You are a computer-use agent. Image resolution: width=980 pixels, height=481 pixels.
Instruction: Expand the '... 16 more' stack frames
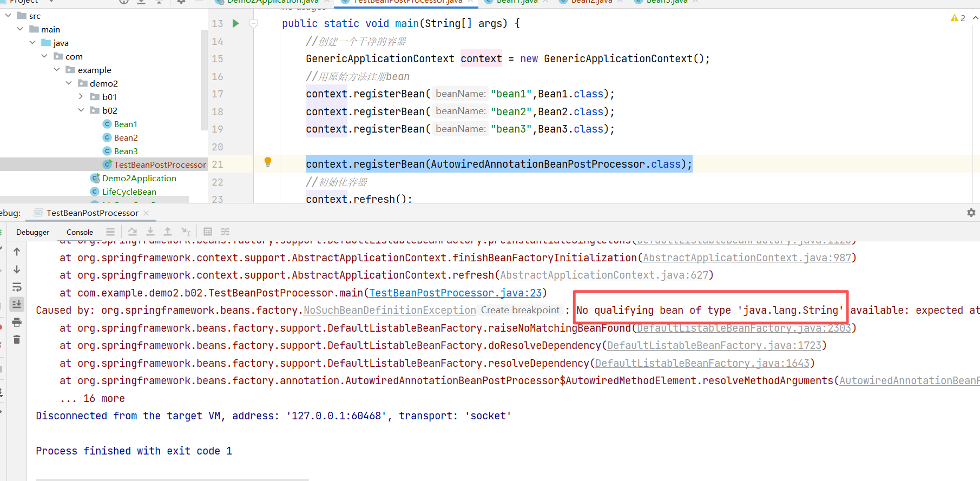point(93,398)
